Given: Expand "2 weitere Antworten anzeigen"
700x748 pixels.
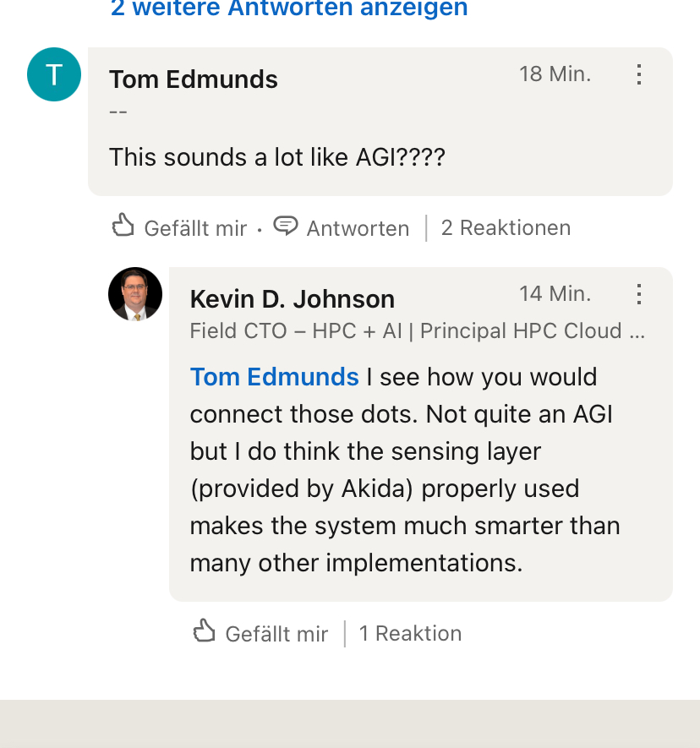Looking at the screenshot, I should tap(289, 8).
